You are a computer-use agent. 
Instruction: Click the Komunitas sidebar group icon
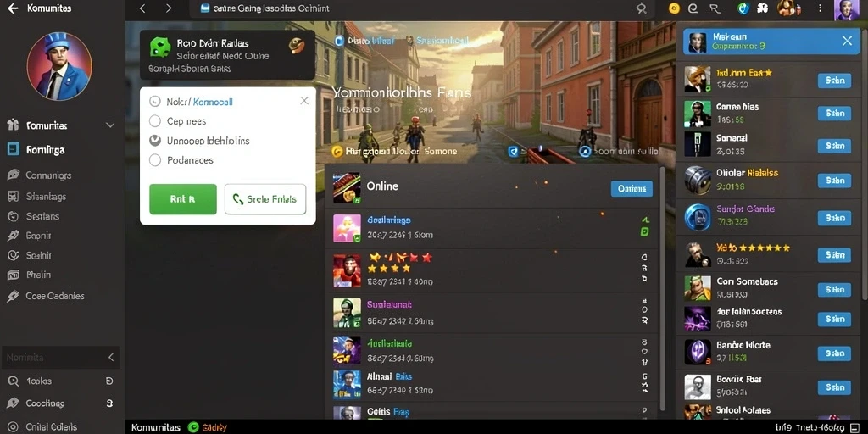[13, 125]
